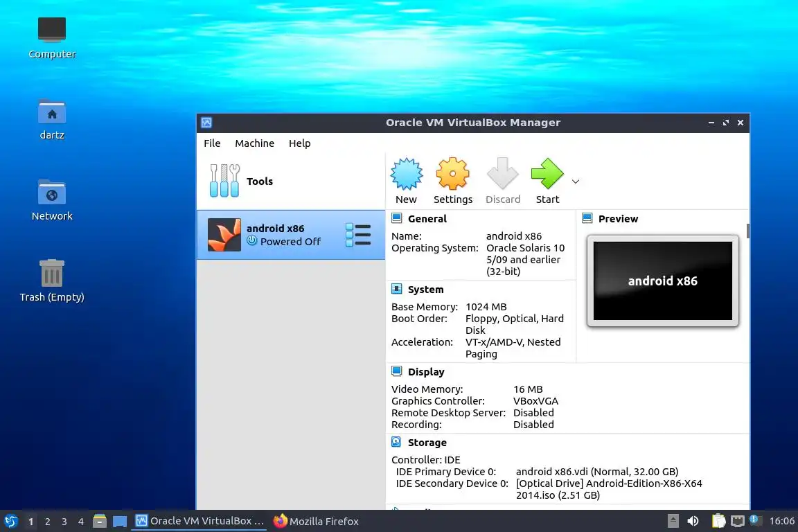Viewport: 798px width, 532px height.
Task: Click the '1024 MB' base memory value
Action: pyautogui.click(x=486, y=306)
